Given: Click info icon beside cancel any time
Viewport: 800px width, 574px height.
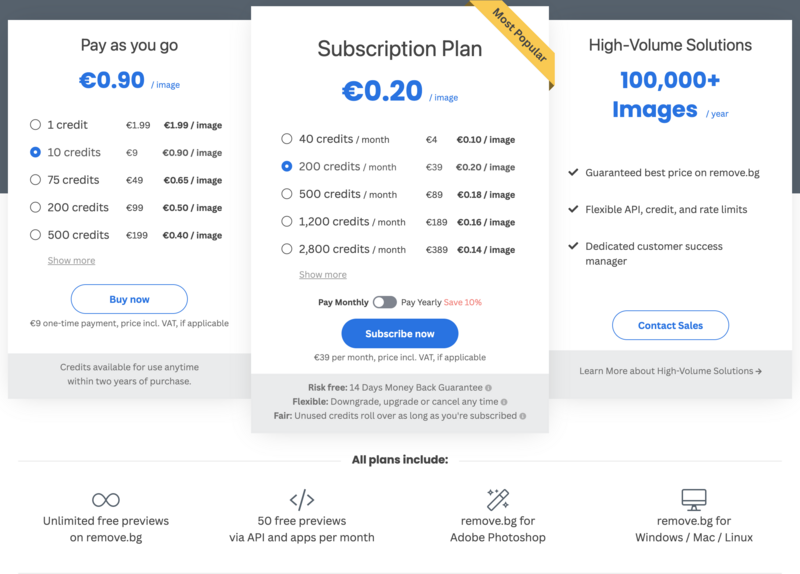Looking at the screenshot, I should pos(505,401).
